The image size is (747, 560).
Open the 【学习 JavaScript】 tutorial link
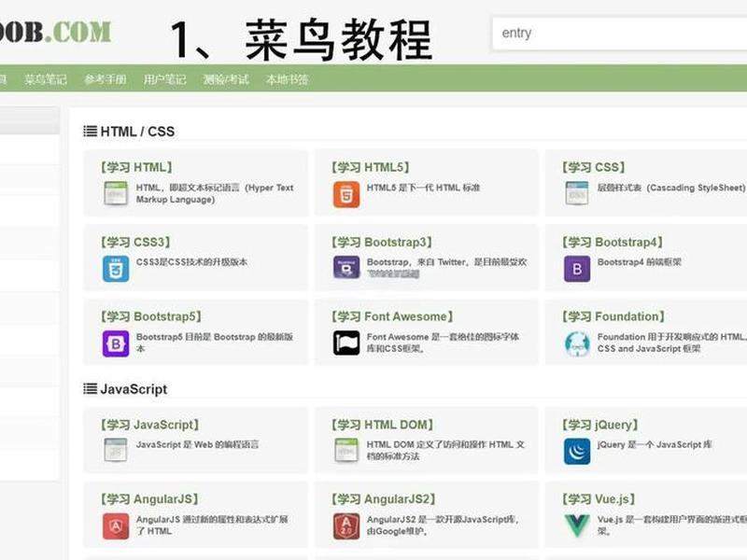[x=149, y=425]
